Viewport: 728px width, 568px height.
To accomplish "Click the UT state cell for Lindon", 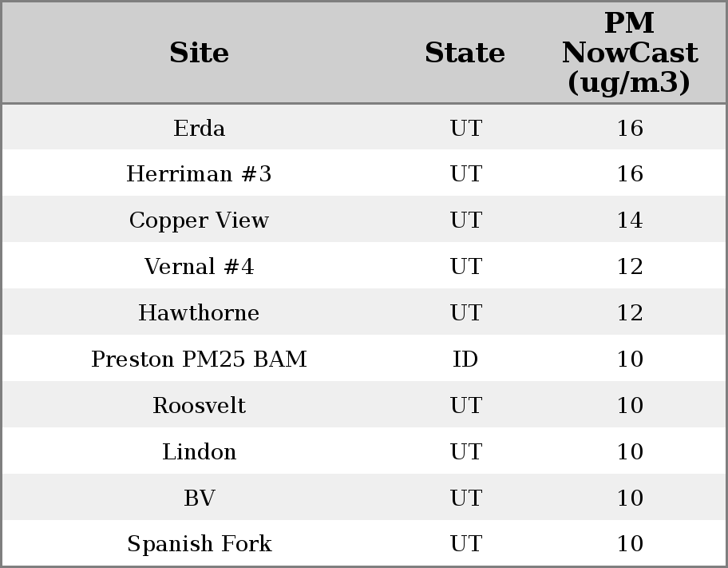I will click(x=465, y=452).
